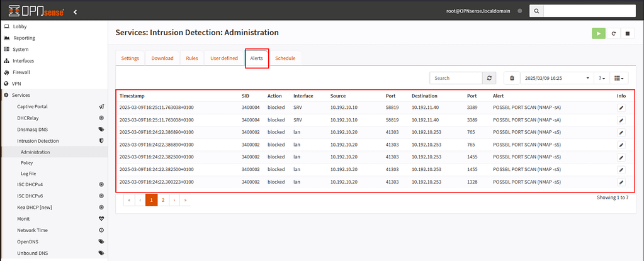This screenshot has height=261, width=644.
Task: Click the refresh alerts icon beside search
Action: pyautogui.click(x=489, y=78)
